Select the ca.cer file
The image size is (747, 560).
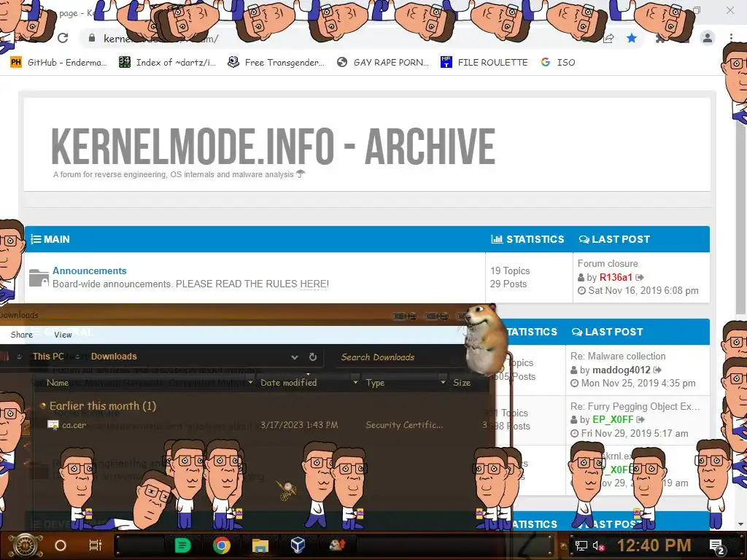[x=74, y=425]
